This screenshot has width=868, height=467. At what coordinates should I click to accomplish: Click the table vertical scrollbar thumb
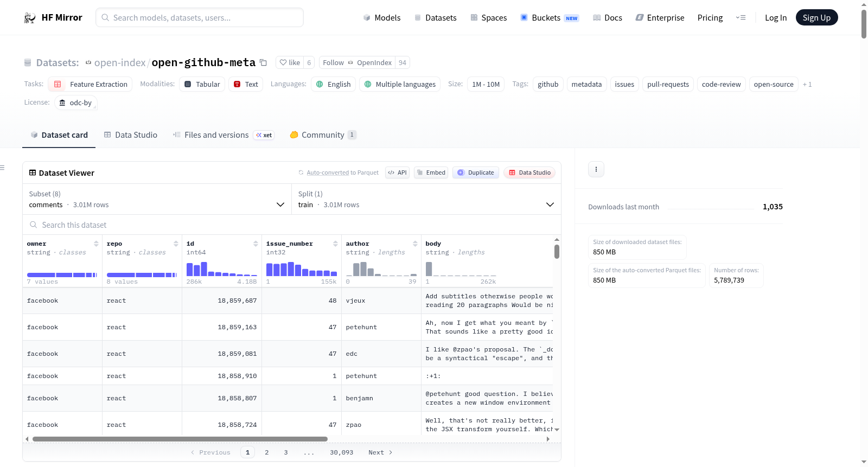pos(557,252)
